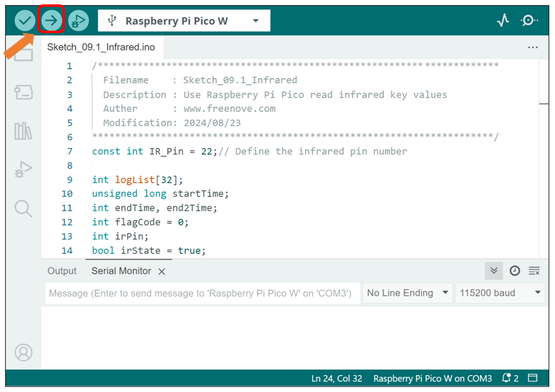Image resolution: width=555 pixels, height=392 pixels.
Task: Open the Boards Manager sidebar icon
Action: [23, 93]
